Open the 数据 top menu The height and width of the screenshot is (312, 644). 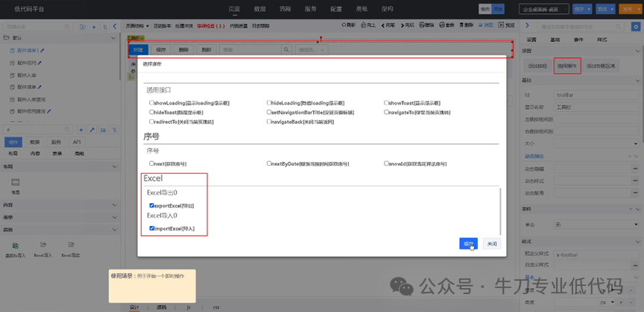tap(259, 9)
